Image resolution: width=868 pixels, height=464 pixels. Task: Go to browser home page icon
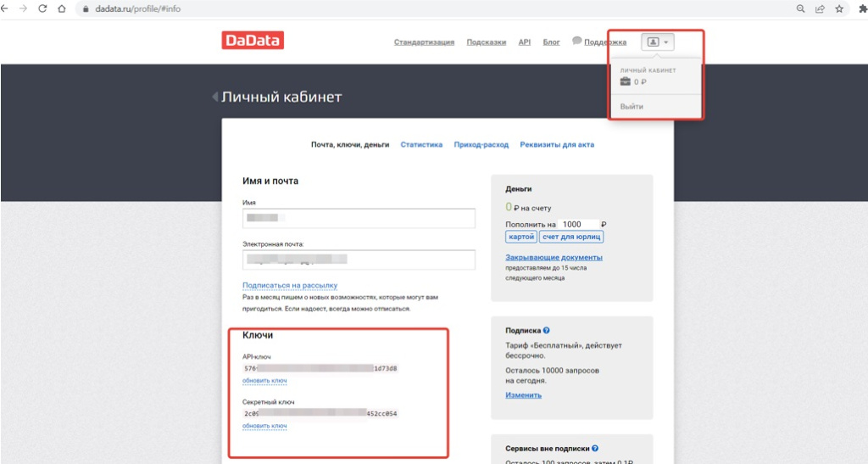pos(61,8)
